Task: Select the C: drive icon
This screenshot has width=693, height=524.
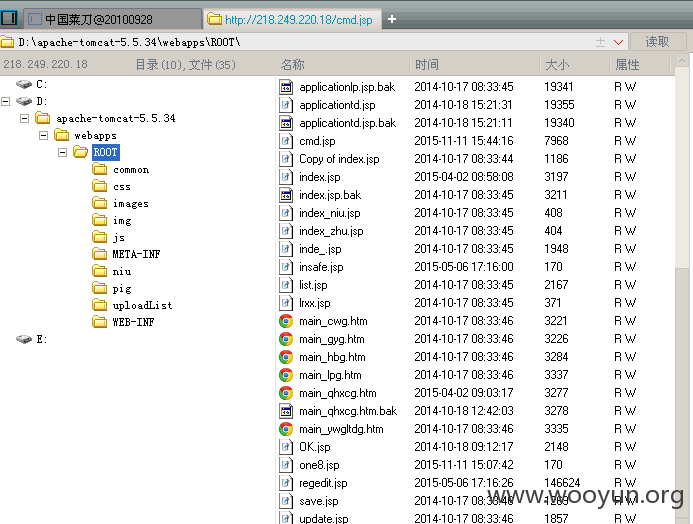Action: (x=24, y=84)
